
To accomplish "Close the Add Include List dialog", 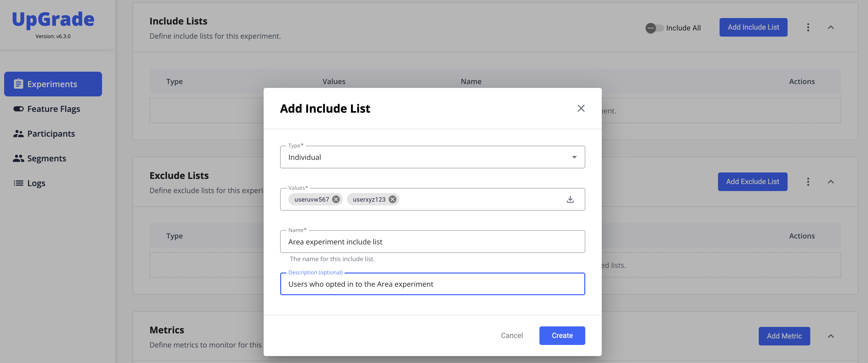I will click(581, 108).
